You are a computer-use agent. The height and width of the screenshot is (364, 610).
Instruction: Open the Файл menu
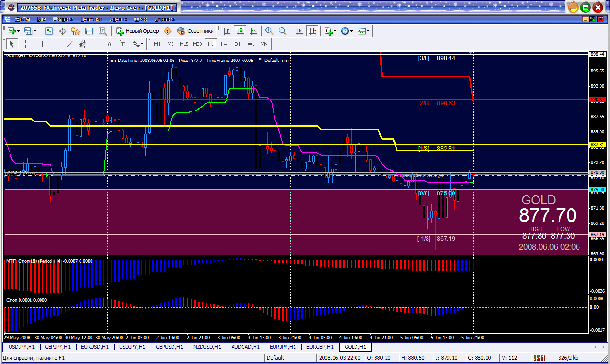click(22, 19)
